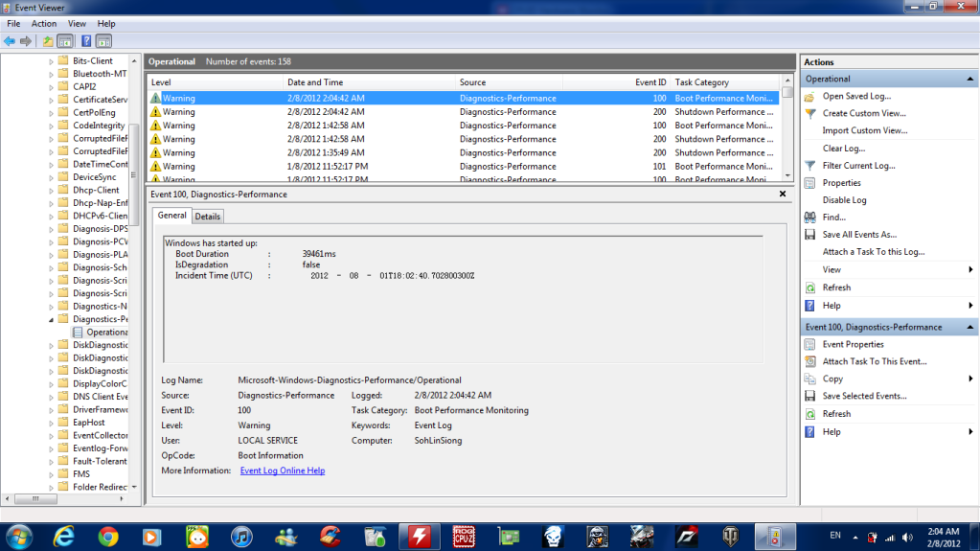980x551 pixels.
Task: Open Event Properties in Actions pane
Action: 853,344
